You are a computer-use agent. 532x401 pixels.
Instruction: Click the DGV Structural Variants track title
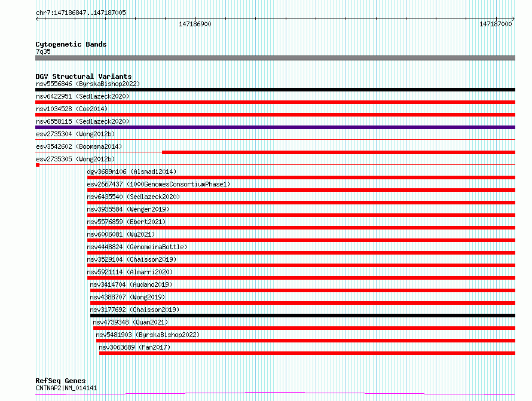tap(84, 76)
